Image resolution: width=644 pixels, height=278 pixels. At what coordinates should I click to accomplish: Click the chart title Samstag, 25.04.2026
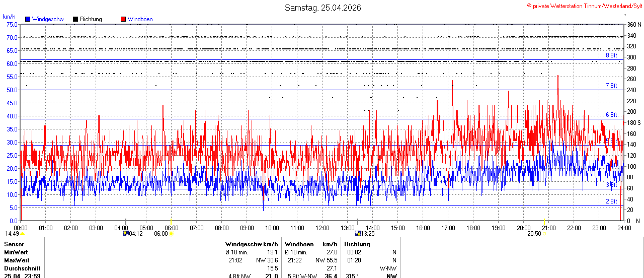tap(323, 8)
